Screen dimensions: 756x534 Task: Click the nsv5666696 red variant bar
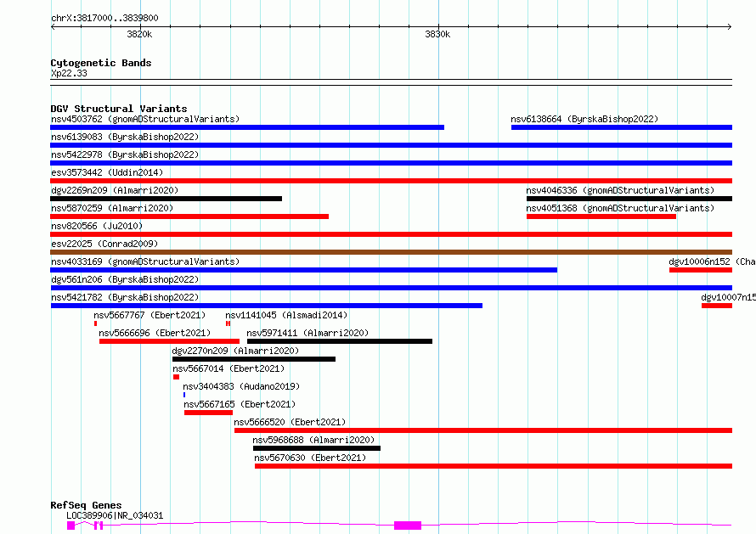(169, 341)
